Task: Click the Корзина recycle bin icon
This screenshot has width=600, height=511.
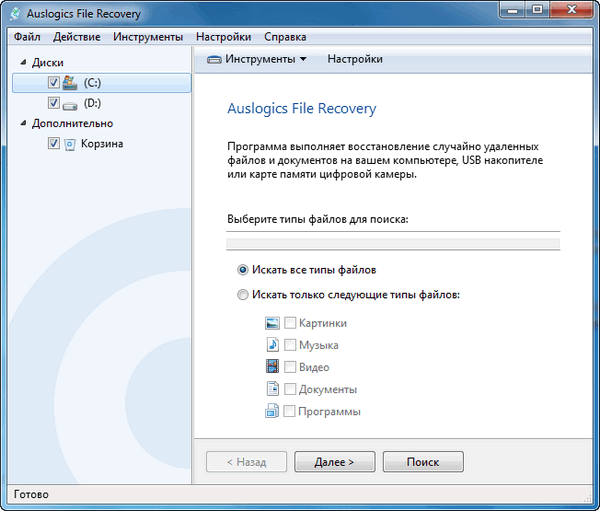Action: (70, 144)
